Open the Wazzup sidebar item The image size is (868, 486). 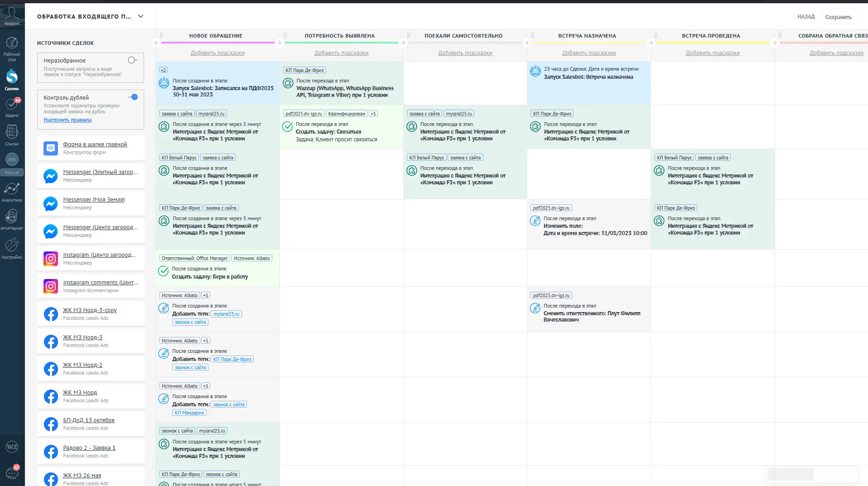coord(12,163)
